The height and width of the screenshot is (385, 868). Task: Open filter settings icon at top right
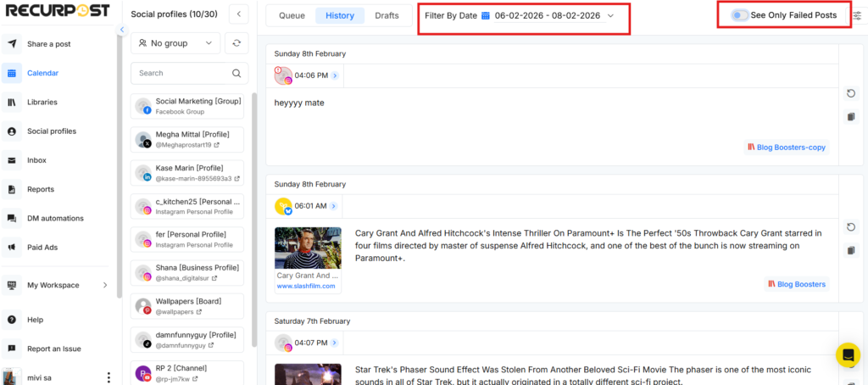coord(856,16)
